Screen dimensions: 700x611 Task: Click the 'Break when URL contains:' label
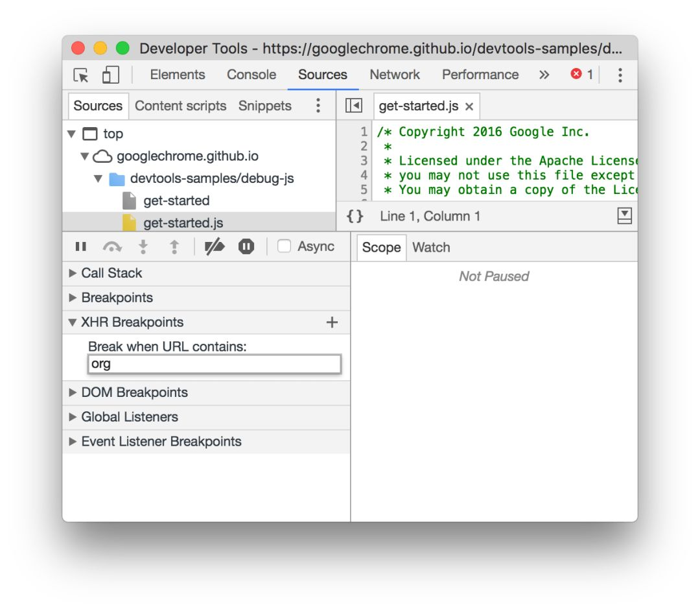(x=167, y=346)
